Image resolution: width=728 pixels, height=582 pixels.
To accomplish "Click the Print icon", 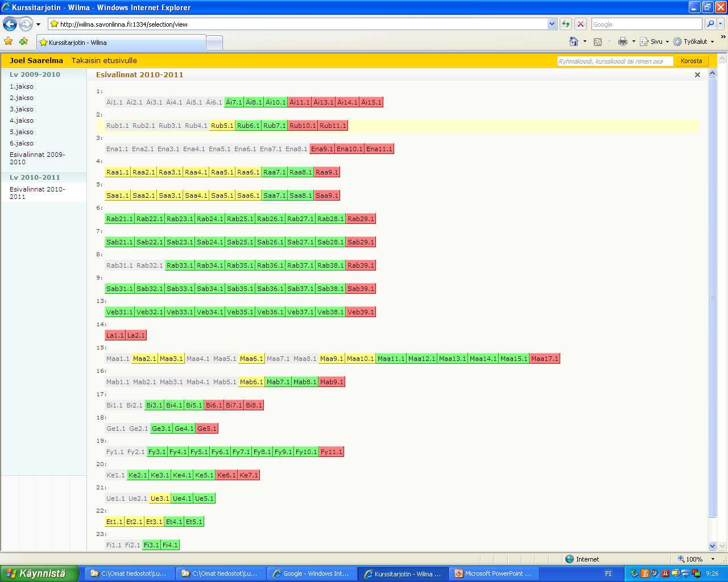I will (623, 41).
